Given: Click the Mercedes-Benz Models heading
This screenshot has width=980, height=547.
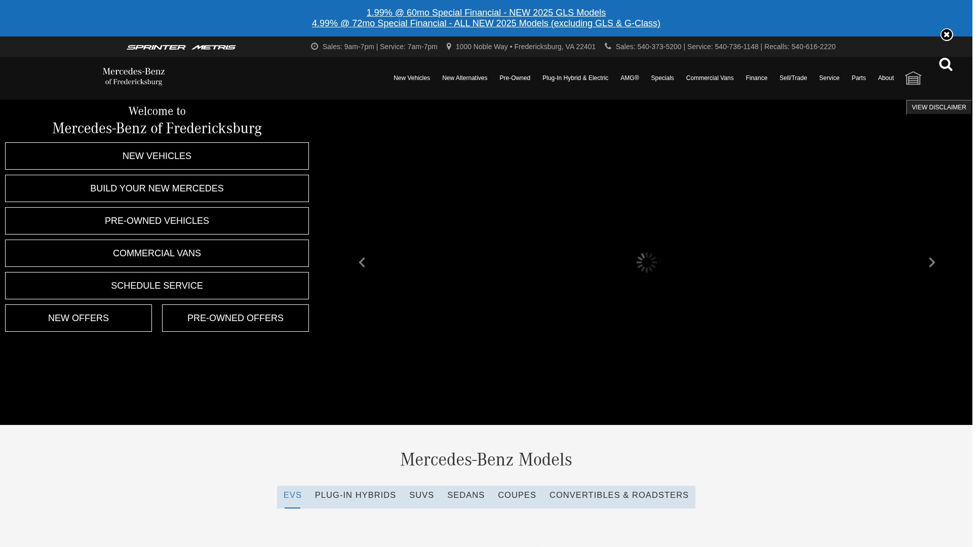Looking at the screenshot, I should (486, 459).
